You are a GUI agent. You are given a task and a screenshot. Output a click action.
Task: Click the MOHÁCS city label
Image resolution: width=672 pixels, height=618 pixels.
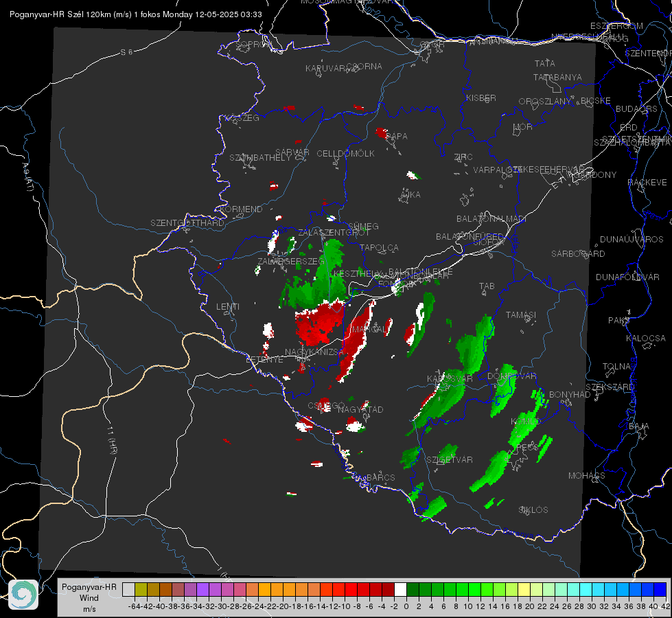click(587, 476)
